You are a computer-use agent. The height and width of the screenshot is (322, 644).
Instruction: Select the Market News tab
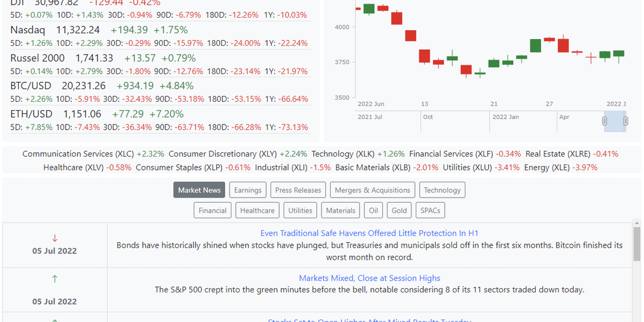[199, 190]
